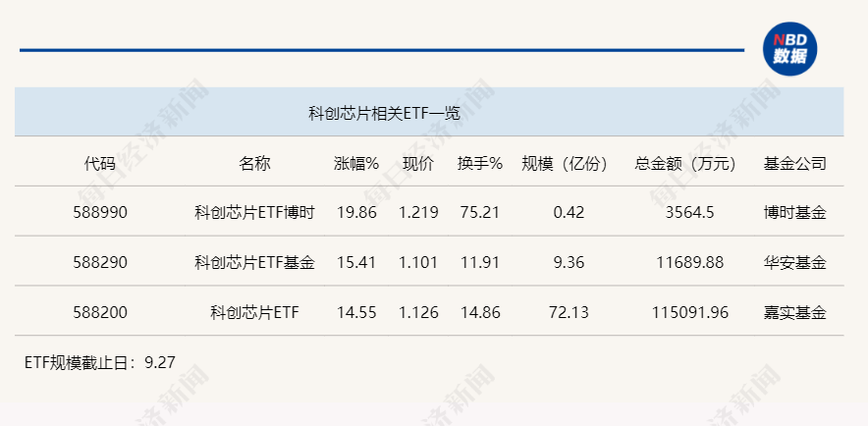Click the 现价 column header
Screen dimensions: 868x426
(418, 163)
